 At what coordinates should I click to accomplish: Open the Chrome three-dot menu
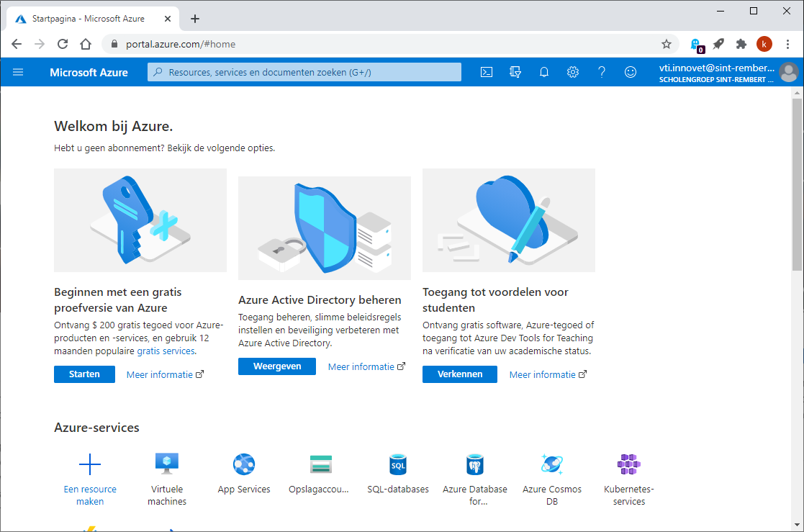pos(787,44)
